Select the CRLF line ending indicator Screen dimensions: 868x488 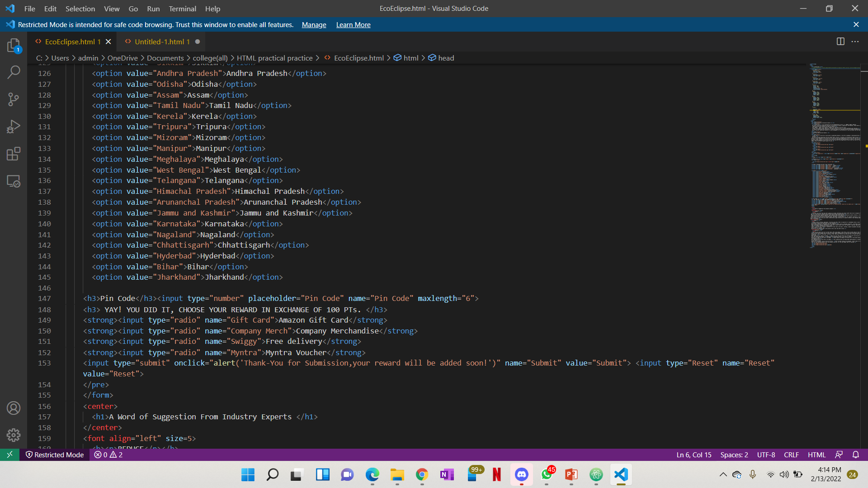pyautogui.click(x=791, y=455)
